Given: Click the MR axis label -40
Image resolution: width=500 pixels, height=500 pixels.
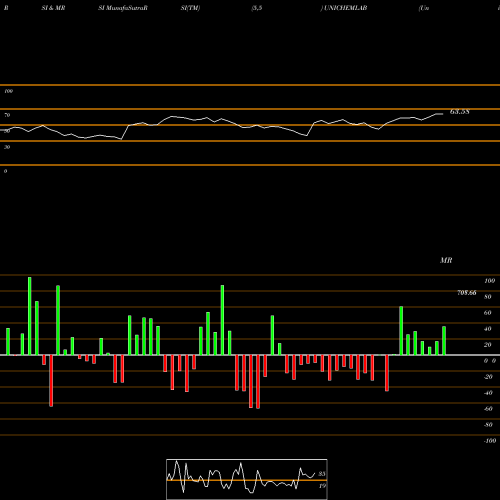Looking at the screenshot, I should click(x=488, y=393).
